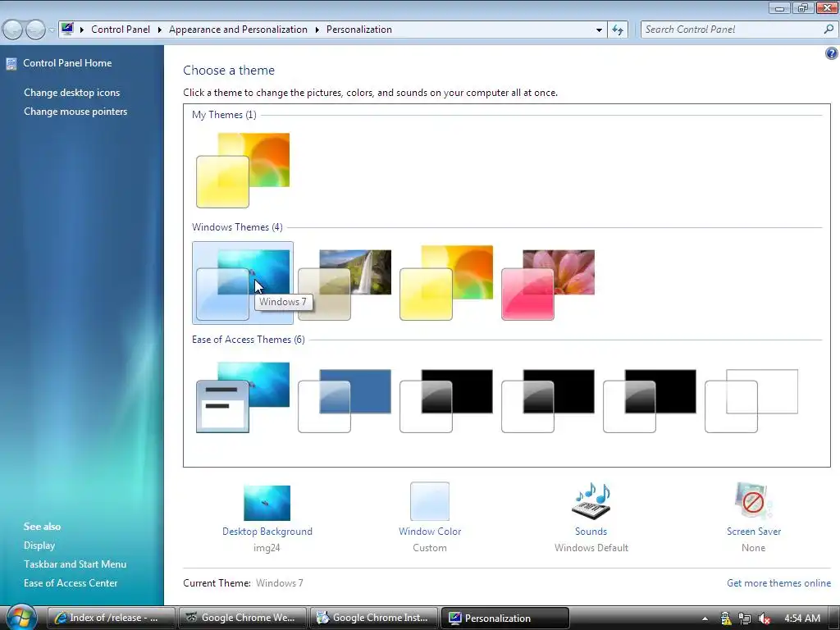Select the blue background Ease of Access theme

pyautogui.click(x=345, y=400)
